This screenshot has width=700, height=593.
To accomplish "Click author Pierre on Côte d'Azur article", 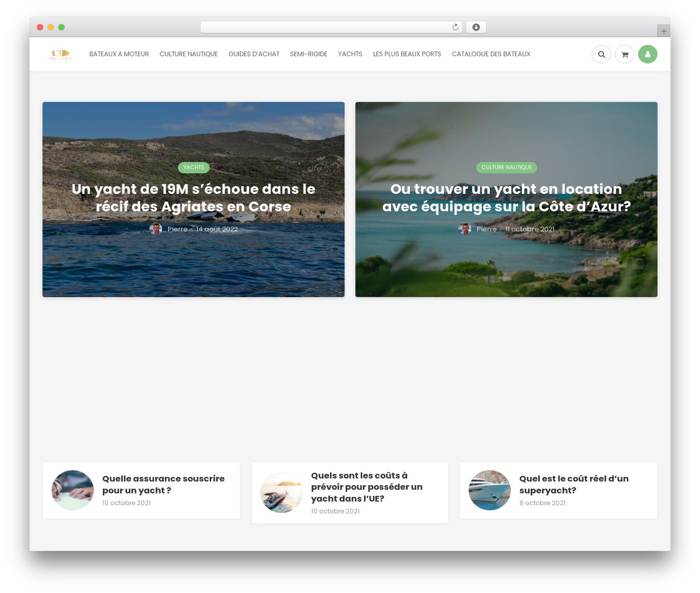I will tap(486, 229).
